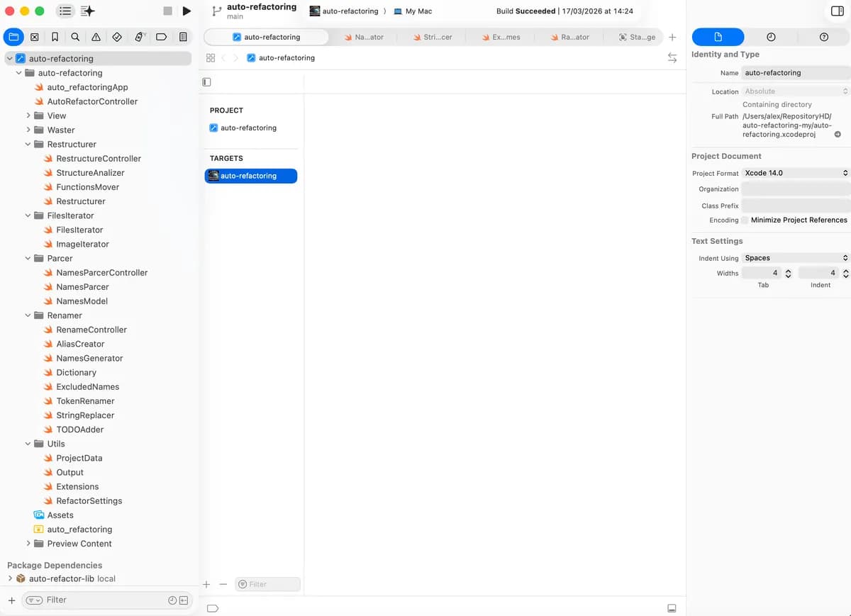Image resolution: width=851 pixels, height=616 pixels.
Task: Open the AutoRefactorController file
Action: point(92,101)
